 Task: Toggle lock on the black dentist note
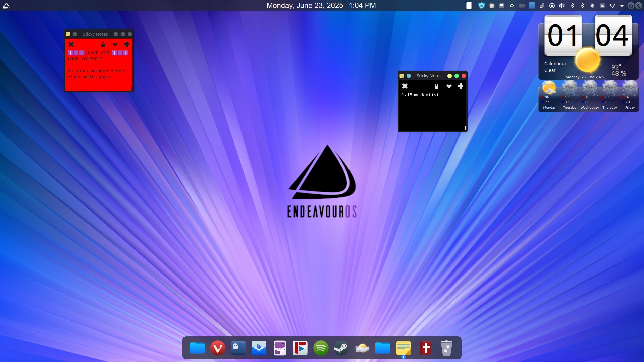pos(436,86)
